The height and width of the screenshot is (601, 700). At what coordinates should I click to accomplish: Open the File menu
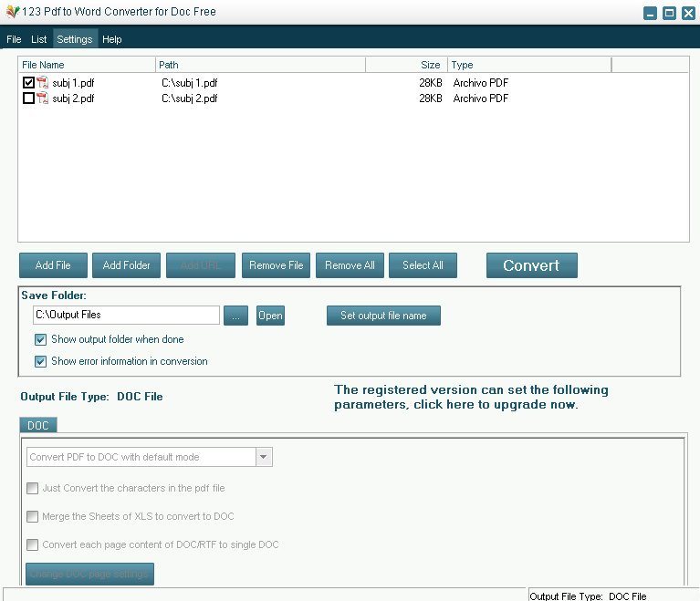(14, 39)
